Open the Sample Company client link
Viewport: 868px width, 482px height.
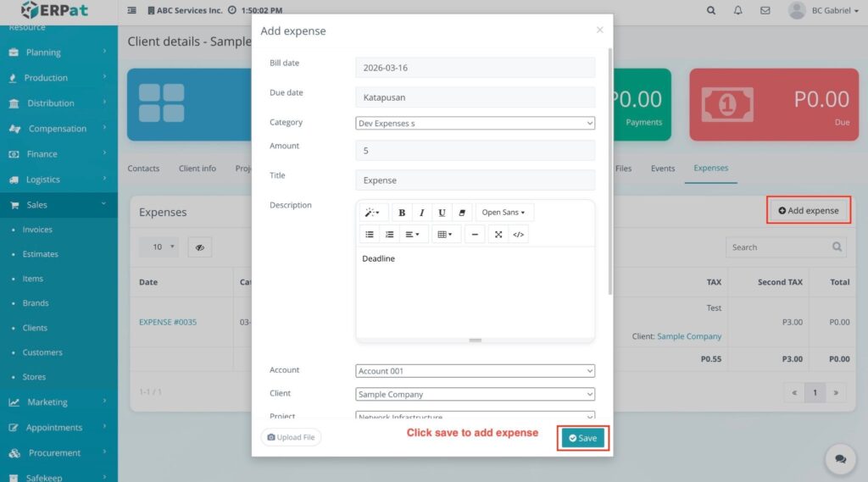pos(689,336)
